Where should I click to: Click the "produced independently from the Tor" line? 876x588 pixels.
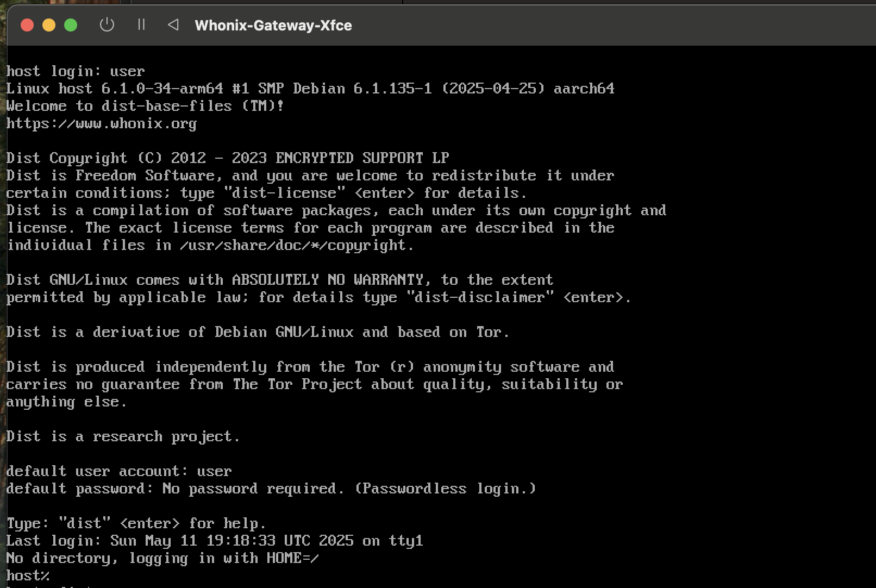310,367
